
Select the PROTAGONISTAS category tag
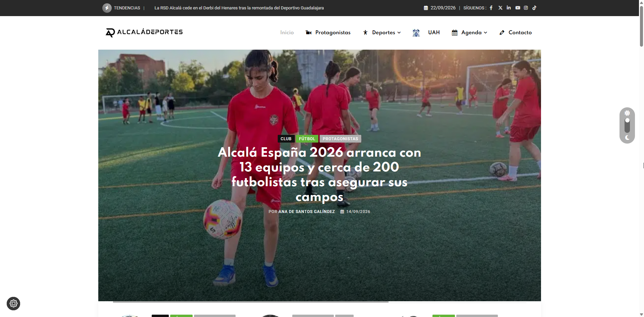click(x=340, y=139)
